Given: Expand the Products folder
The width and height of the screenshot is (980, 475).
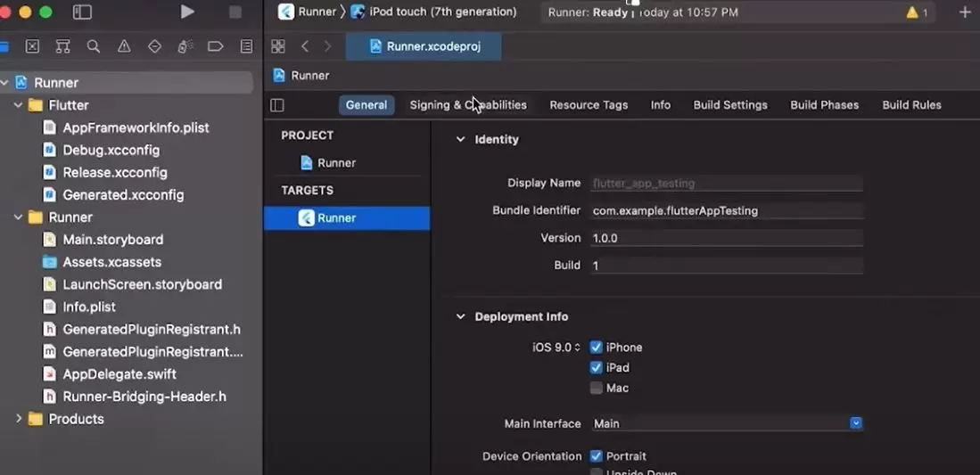Looking at the screenshot, I should click(x=18, y=419).
